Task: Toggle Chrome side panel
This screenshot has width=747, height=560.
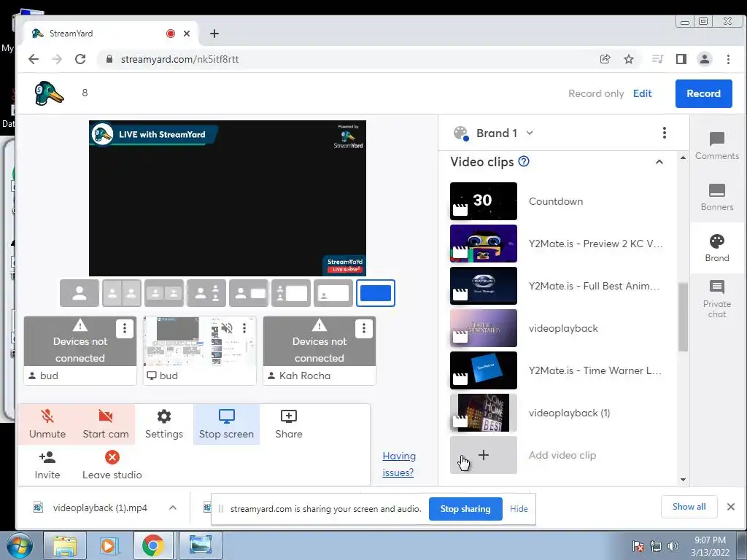Action: tap(681, 59)
